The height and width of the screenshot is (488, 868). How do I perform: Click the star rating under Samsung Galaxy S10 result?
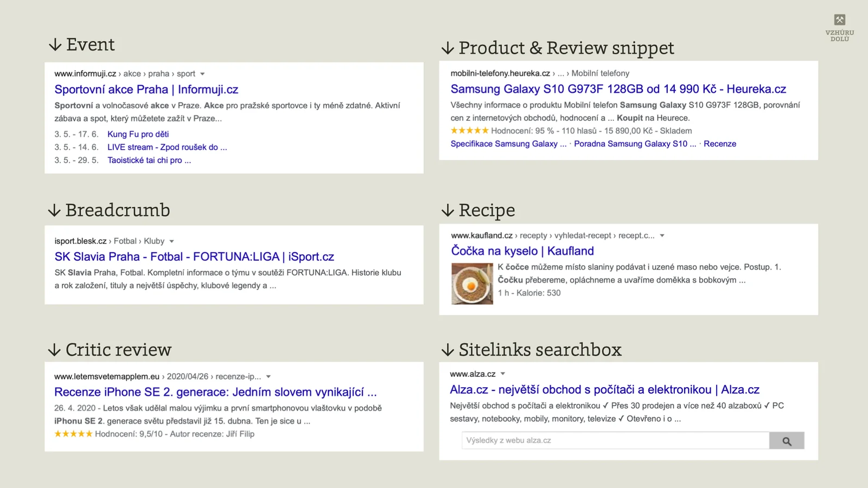coord(470,130)
